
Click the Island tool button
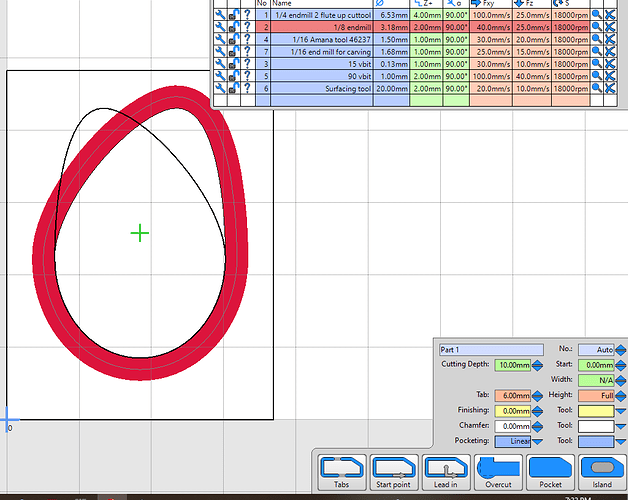pyautogui.click(x=601, y=472)
